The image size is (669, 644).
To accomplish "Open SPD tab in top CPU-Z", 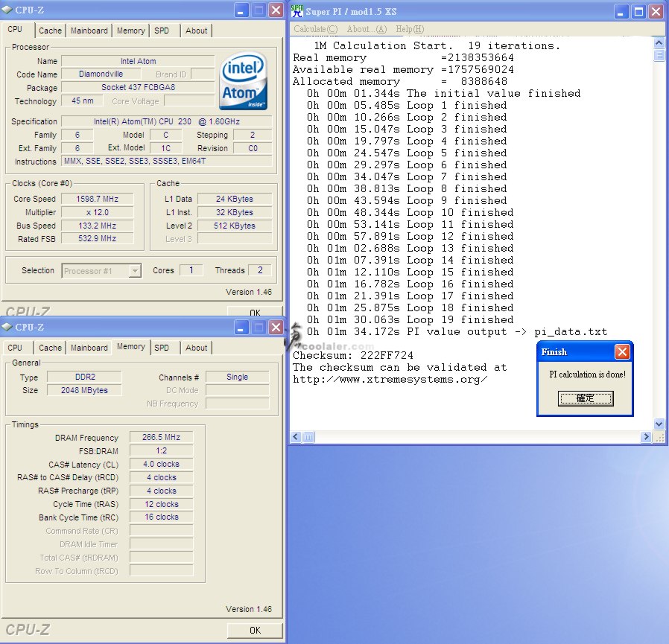I will click(162, 31).
